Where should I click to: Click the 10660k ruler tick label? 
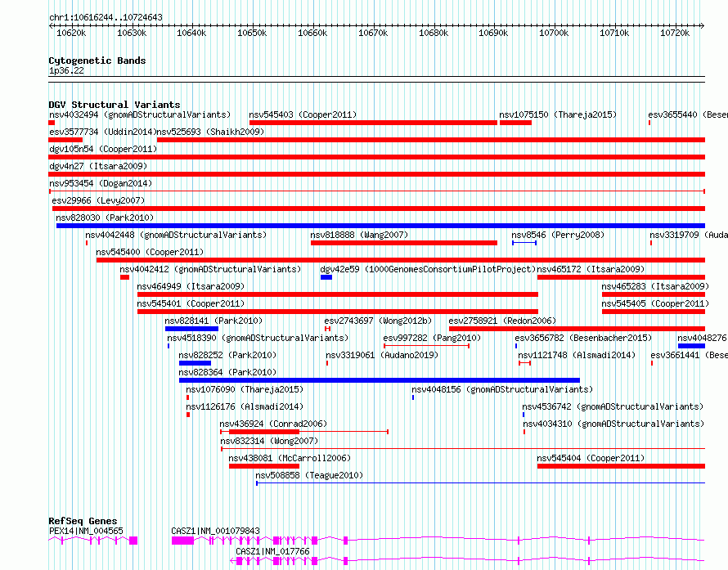coord(312,33)
